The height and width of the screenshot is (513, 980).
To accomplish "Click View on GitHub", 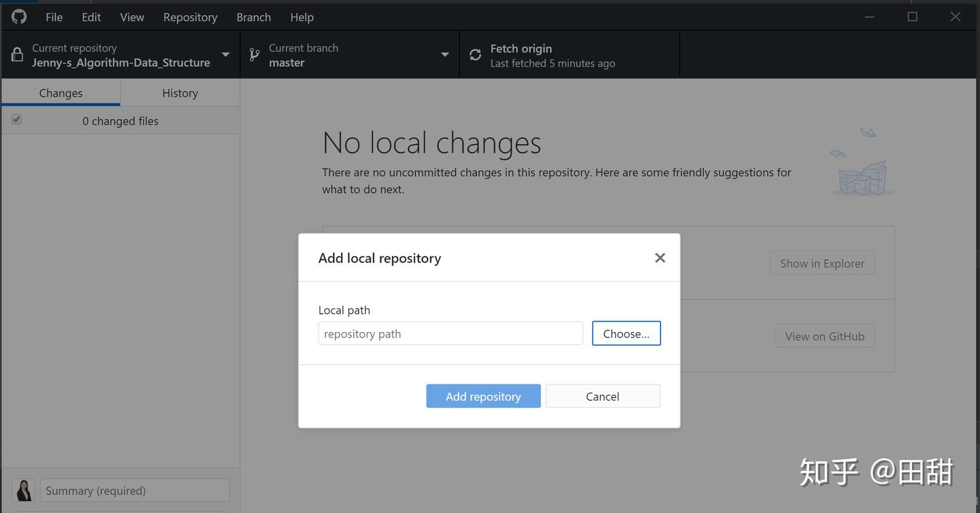I will (824, 335).
